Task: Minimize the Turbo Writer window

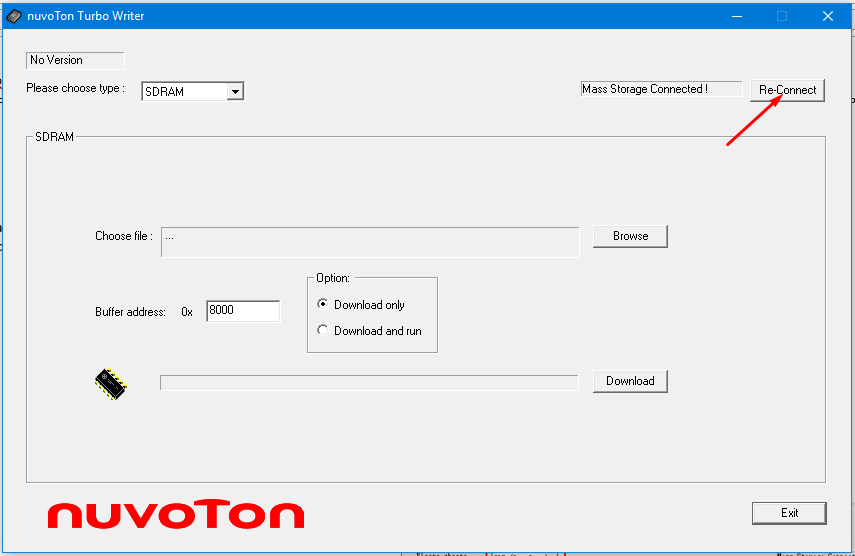Action: (x=736, y=16)
